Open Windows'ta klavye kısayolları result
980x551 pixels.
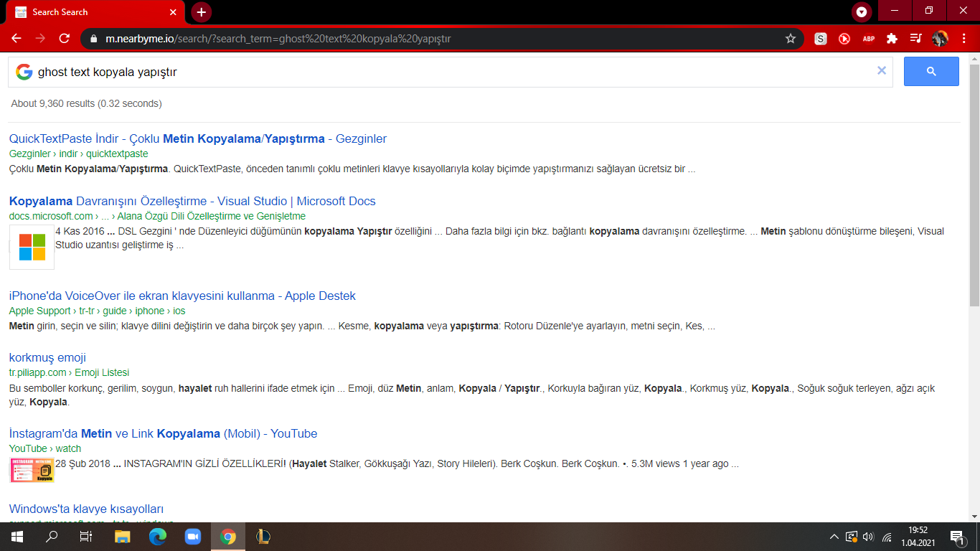(87, 509)
